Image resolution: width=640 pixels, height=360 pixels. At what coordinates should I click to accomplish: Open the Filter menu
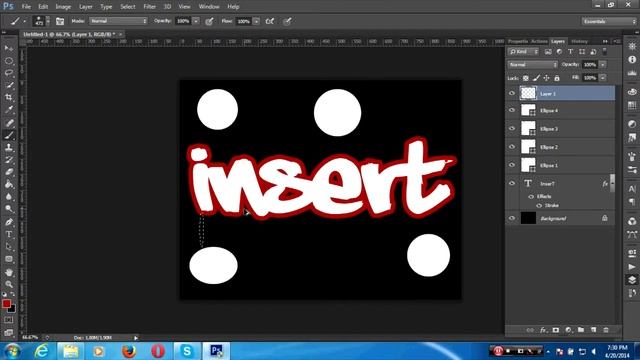(149, 7)
